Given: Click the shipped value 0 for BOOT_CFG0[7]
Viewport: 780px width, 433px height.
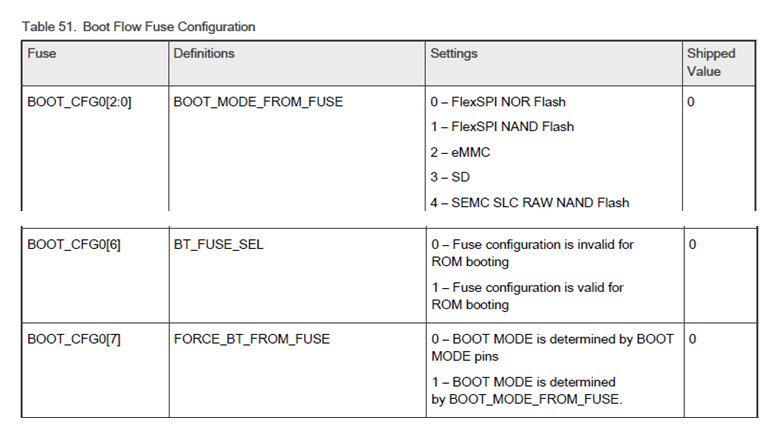Looking at the screenshot, I should click(692, 339).
